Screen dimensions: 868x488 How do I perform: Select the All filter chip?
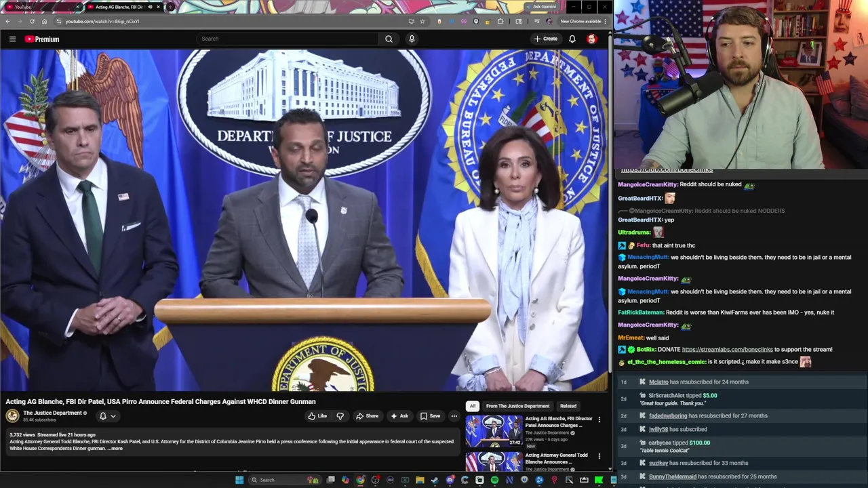pyautogui.click(x=473, y=406)
